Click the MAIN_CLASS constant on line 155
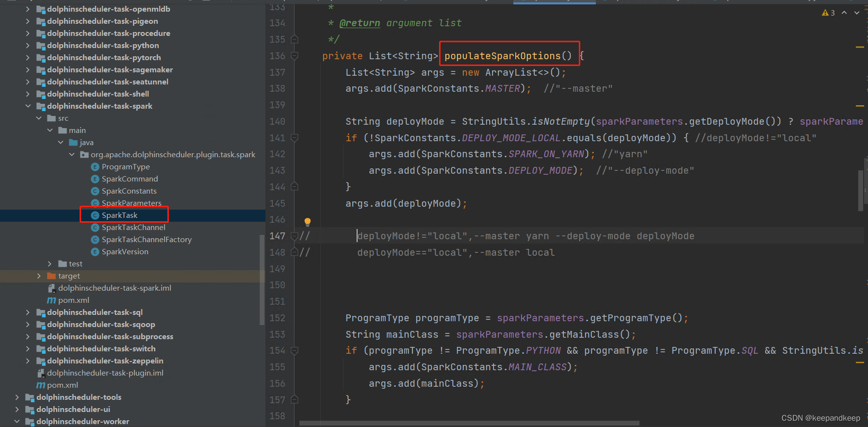 click(x=538, y=367)
